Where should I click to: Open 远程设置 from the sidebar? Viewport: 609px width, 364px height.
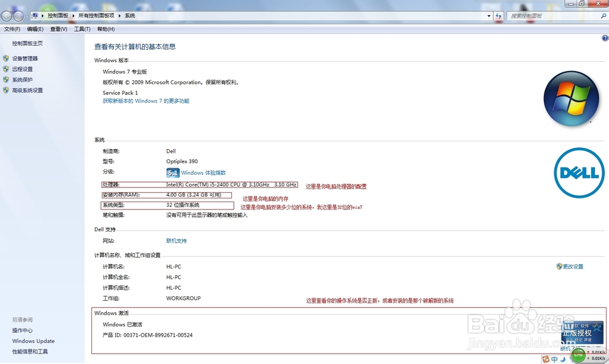click(x=22, y=69)
